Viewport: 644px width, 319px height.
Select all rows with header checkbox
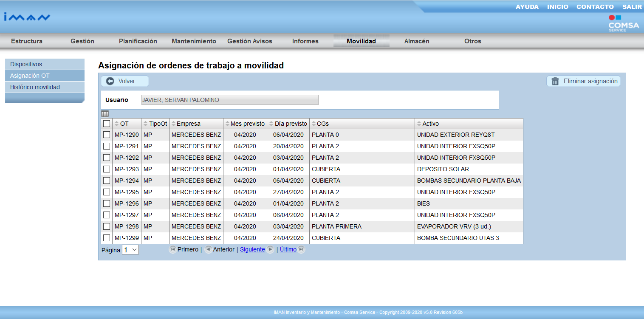[107, 124]
